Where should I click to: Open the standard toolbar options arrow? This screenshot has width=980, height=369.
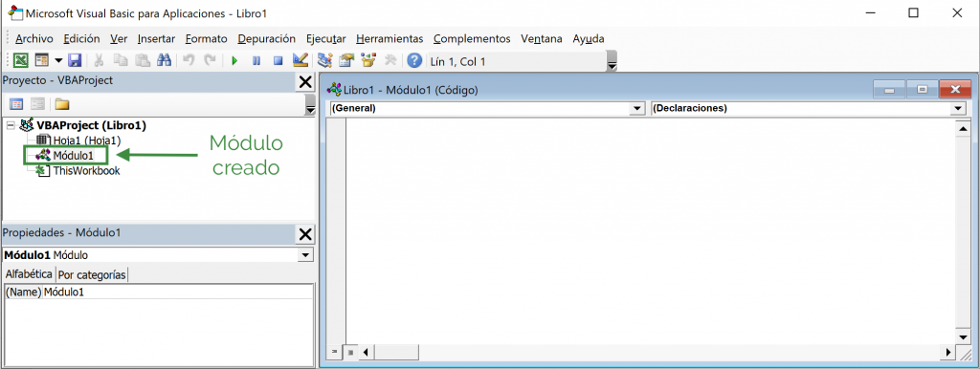(612, 62)
